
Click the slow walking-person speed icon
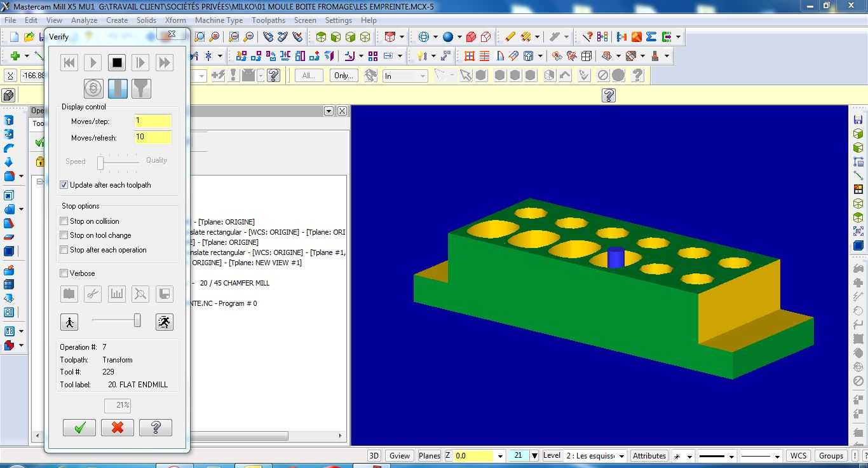(69, 322)
